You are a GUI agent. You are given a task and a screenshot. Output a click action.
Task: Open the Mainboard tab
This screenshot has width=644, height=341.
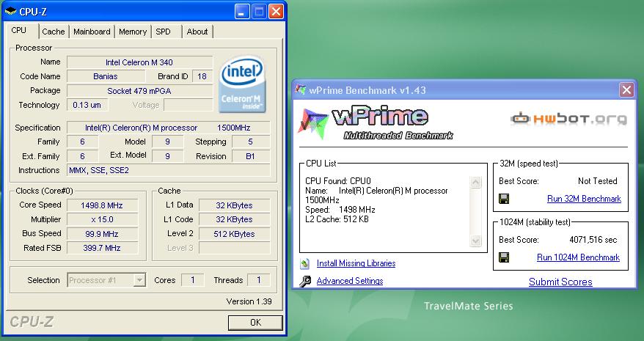click(x=92, y=32)
